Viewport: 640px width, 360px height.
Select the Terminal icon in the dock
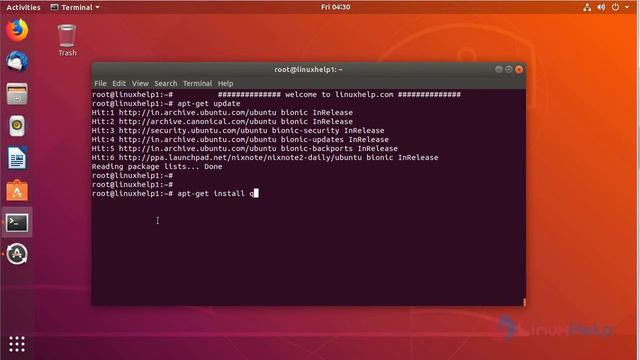[x=17, y=222]
